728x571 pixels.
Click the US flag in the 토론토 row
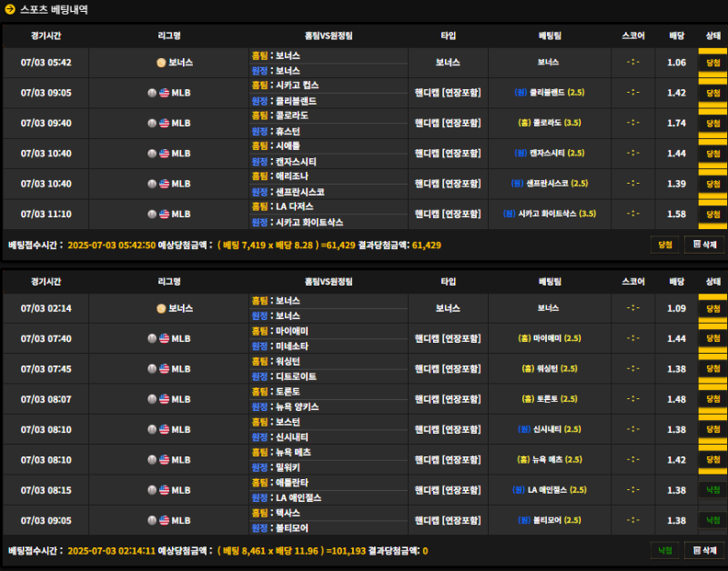click(x=165, y=399)
